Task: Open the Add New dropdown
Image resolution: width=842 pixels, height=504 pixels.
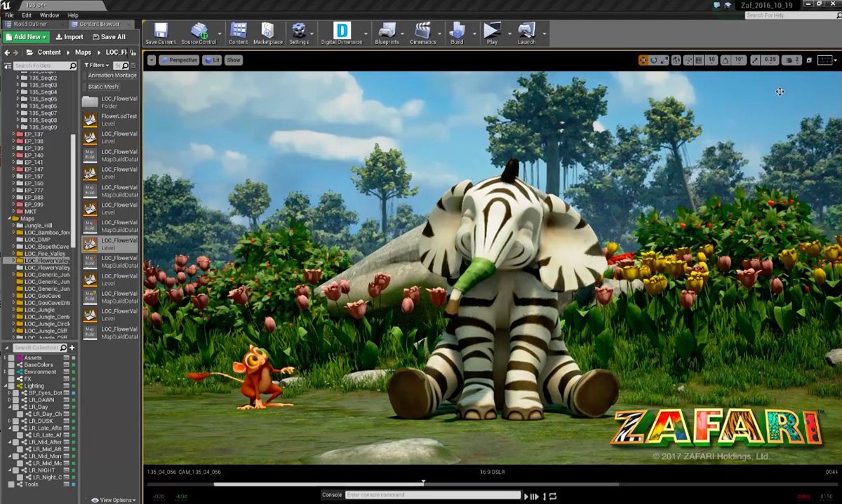Action: pyautogui.click(x=25, y=37)
